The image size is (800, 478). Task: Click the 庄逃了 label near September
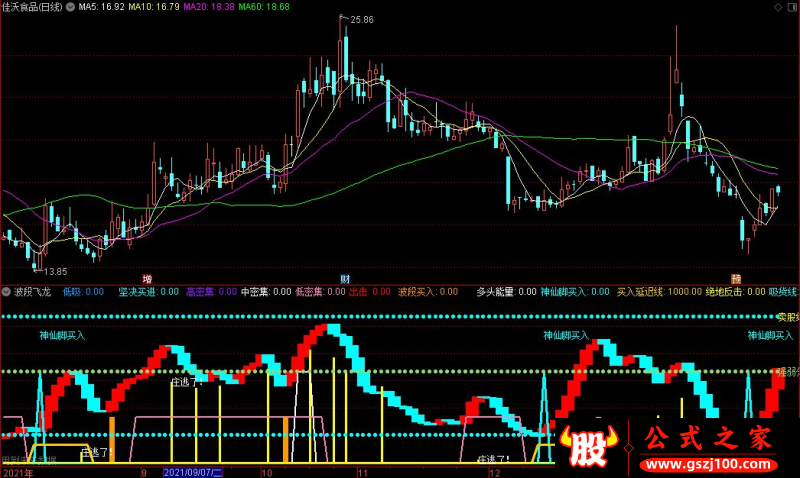pos(186,382)
